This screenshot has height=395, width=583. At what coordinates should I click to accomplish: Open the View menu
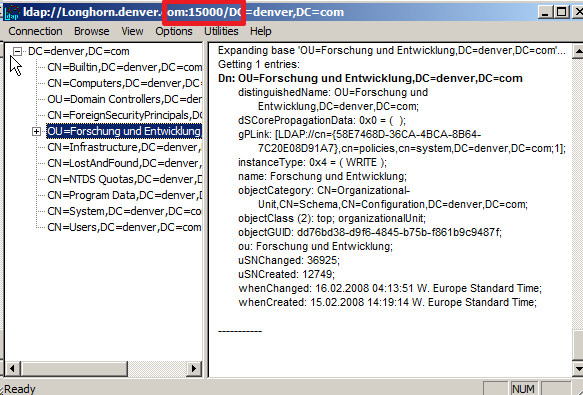[132, 31]
